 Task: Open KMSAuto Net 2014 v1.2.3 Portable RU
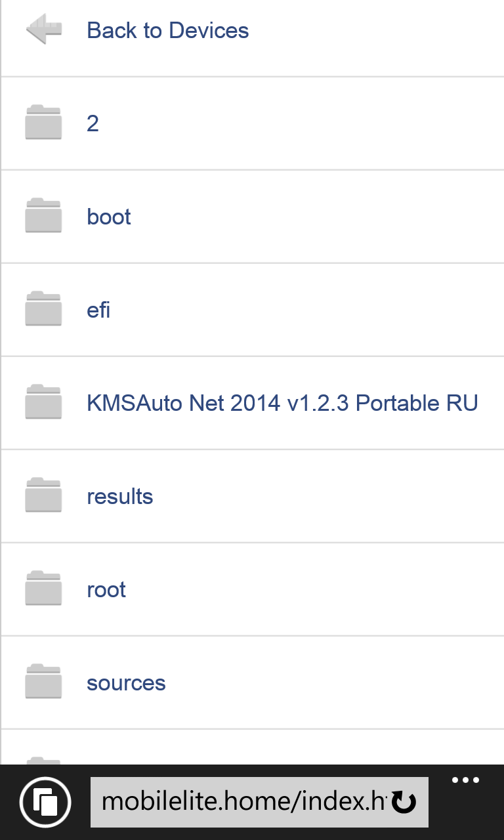click(282, 403)
